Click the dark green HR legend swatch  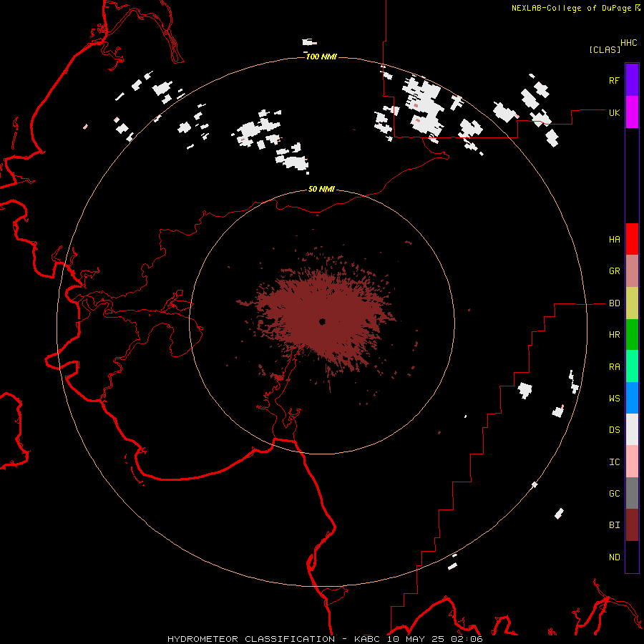click(x=632, y=335)
